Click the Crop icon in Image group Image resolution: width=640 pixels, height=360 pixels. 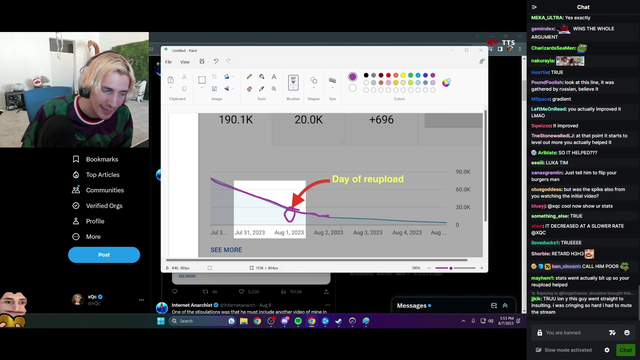214,76
